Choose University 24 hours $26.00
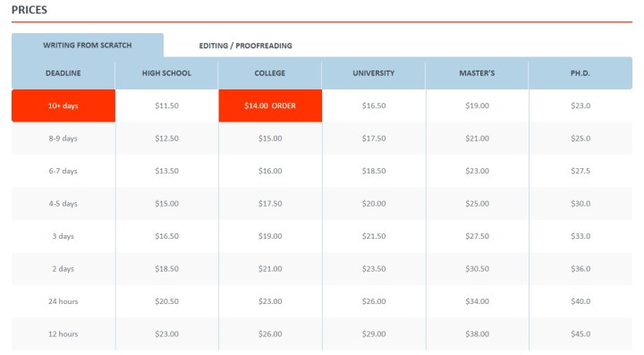Viewport: 644px width, 355px height. [x=374, y=301]
